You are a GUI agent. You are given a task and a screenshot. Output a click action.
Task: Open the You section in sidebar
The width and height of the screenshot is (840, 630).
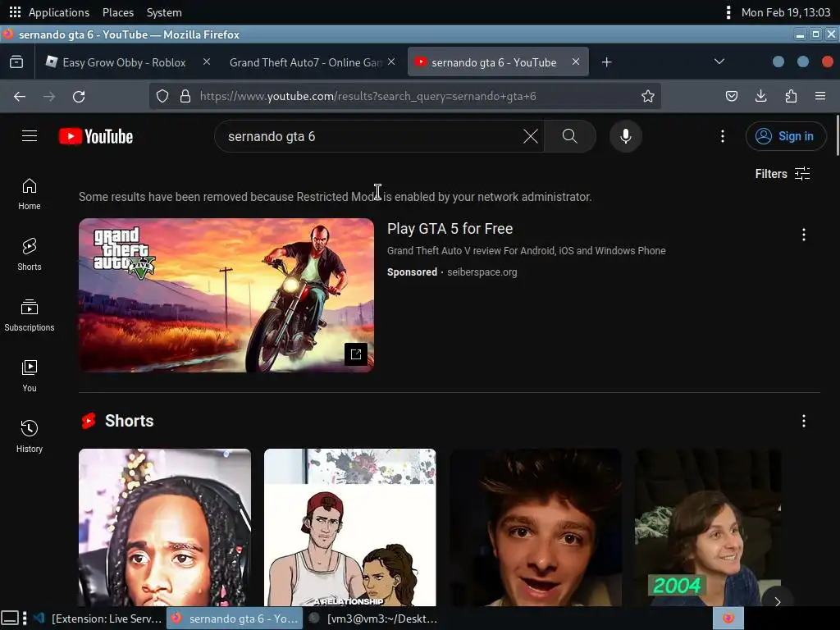tap(30, 376)
